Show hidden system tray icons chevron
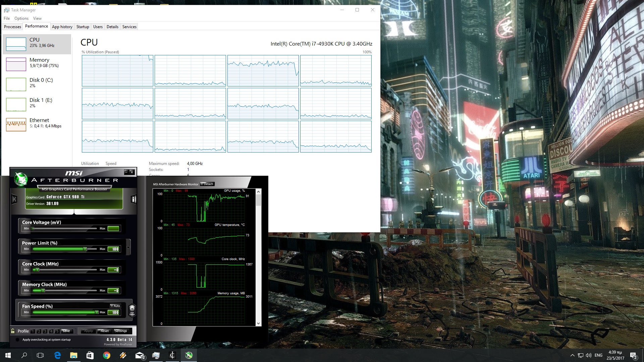Viewport: 644px width, 362px height. [x=572, y=355]
